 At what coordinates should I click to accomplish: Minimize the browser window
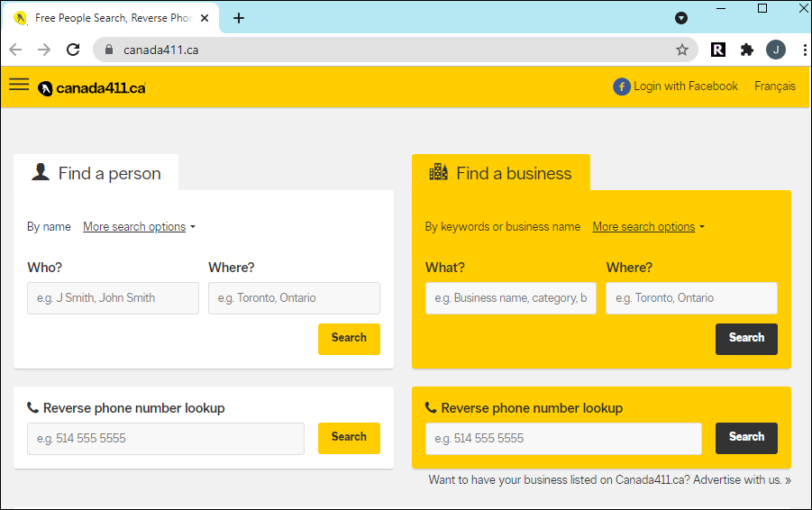click(x=721, y=9)
